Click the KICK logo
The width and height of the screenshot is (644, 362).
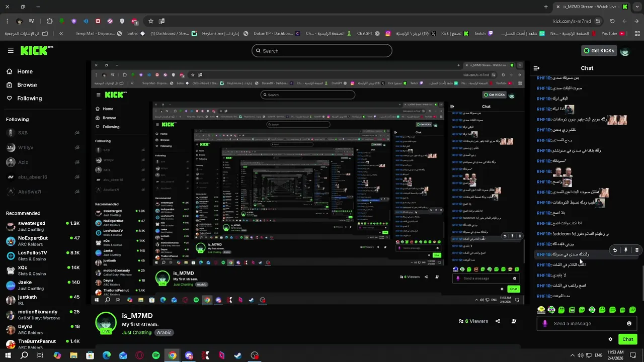tap(36, 51)
